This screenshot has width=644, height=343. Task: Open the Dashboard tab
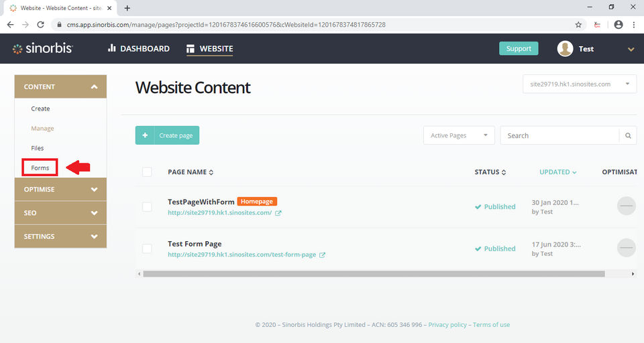pyautogui.click(x=139, y=49)
